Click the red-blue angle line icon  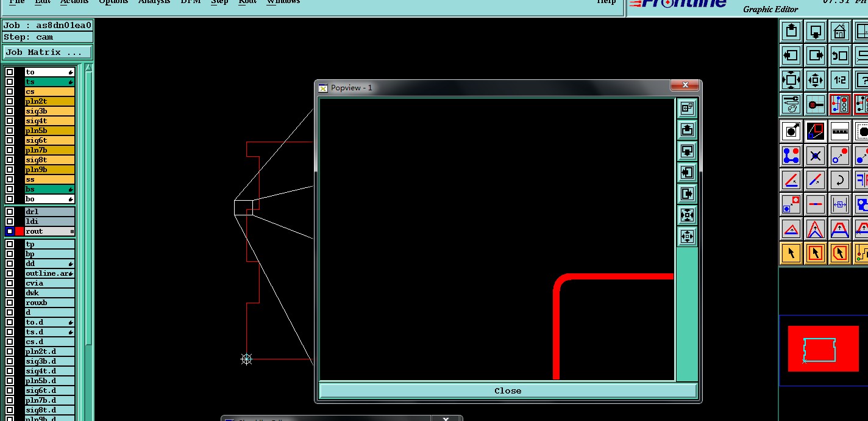791,180
